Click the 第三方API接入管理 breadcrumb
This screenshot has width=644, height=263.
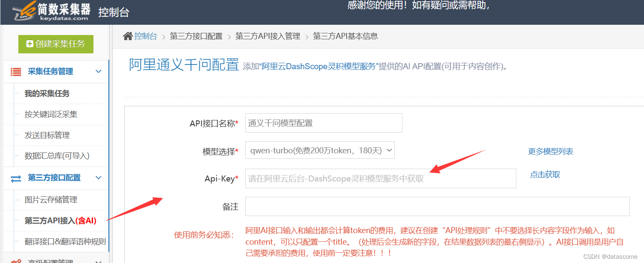pyautogui.click(x=268, y=36)
